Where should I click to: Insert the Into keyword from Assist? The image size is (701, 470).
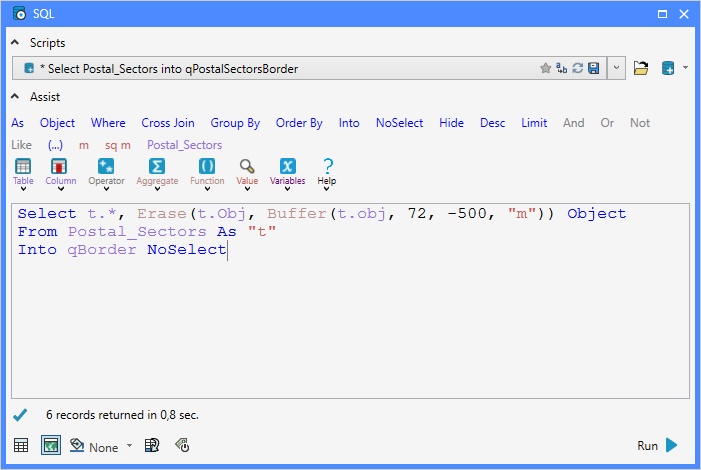(x=349, y=123)
